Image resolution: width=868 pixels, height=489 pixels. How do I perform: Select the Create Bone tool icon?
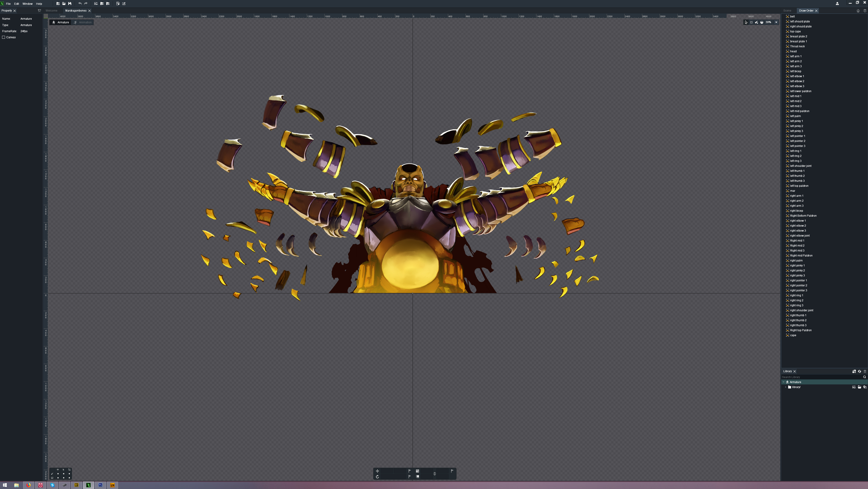(x=756, y=22)
